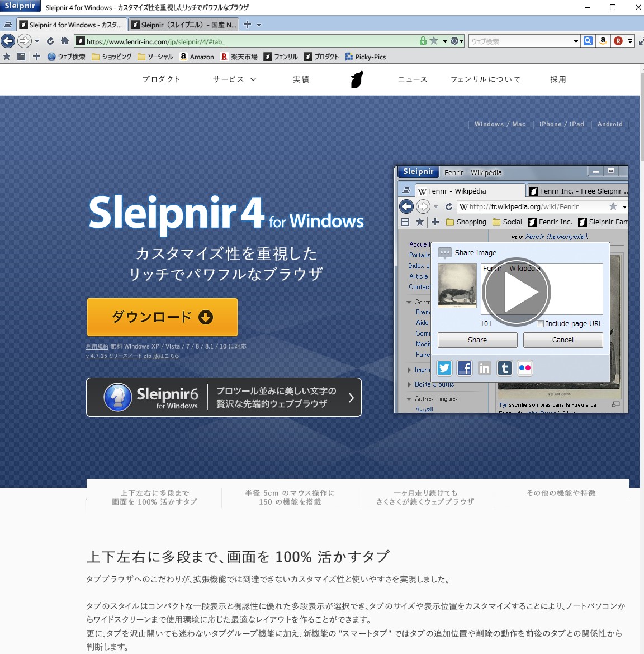This screenshot has width=644, height=654.
Task: Click the ウェブ検索 search input field
Action: coord(520,41)
